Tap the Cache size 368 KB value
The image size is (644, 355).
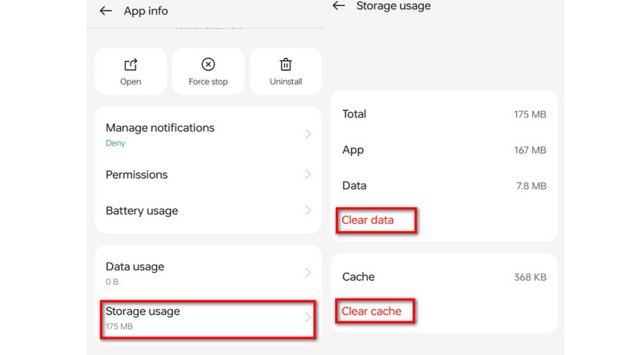click(530, 277)
